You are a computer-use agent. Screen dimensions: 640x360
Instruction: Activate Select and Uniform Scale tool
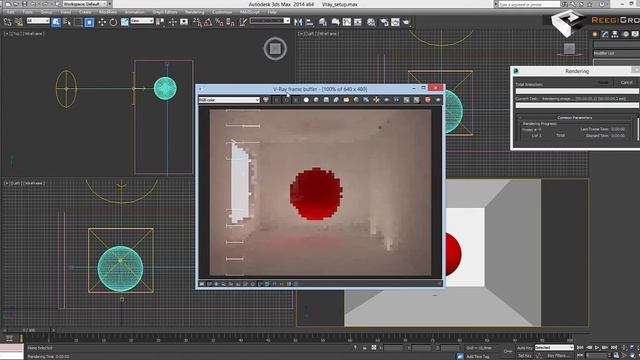coord(124,22)
